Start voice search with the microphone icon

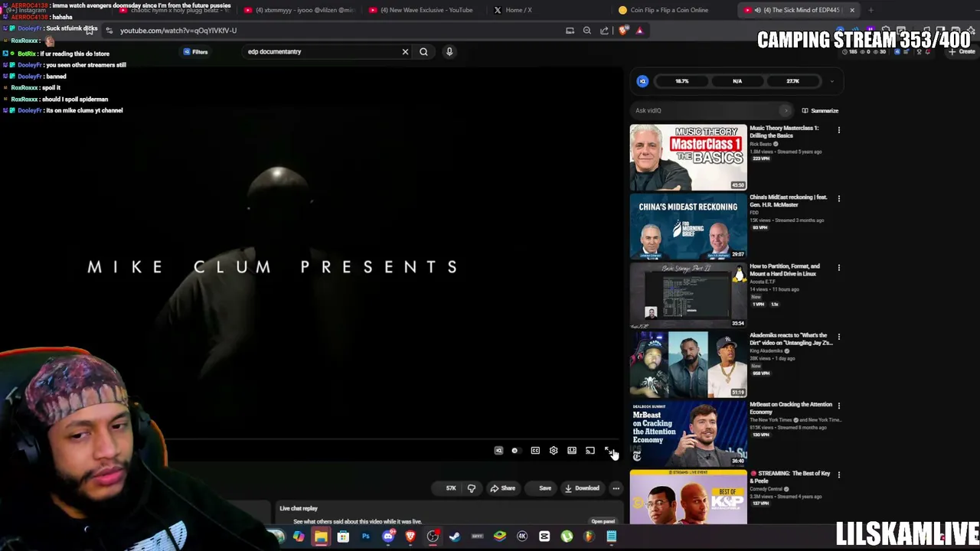pyautogui.click(x=449, y=52)
